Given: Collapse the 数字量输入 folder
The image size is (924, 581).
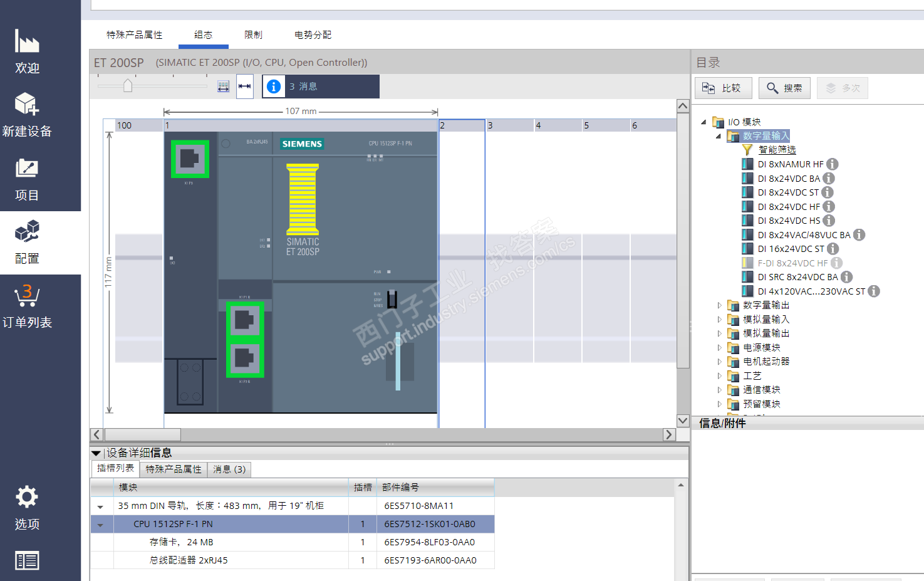Looking at the screenshot, I should coord(719,136).
